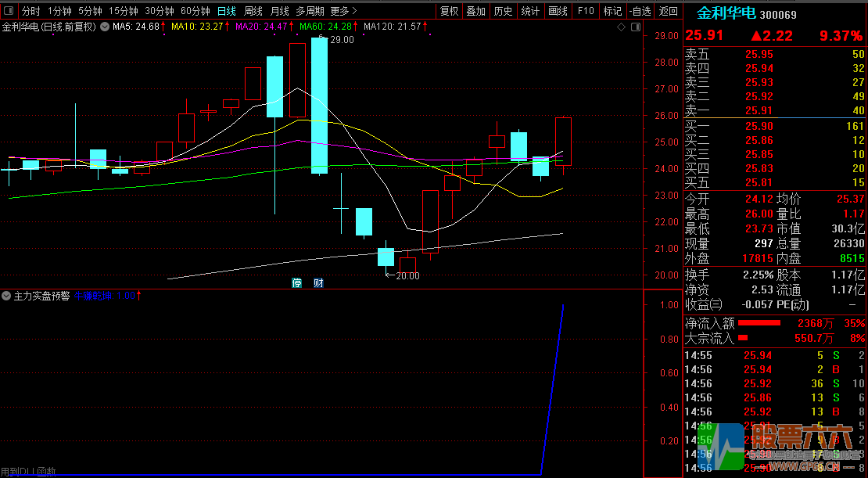The width and height of the screenshot is (868, 478).
Task: Switch to the 日线 daily tab
Action: 227,11
